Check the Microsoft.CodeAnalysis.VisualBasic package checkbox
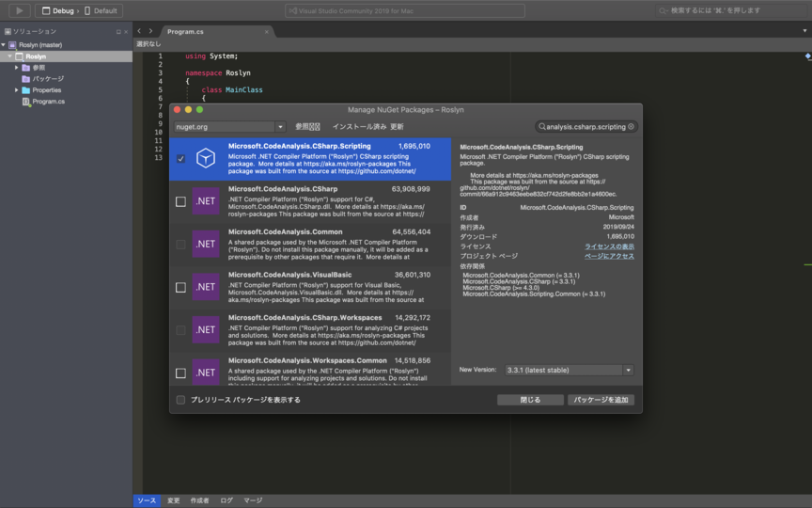812x508 pixels. point(180,287)
